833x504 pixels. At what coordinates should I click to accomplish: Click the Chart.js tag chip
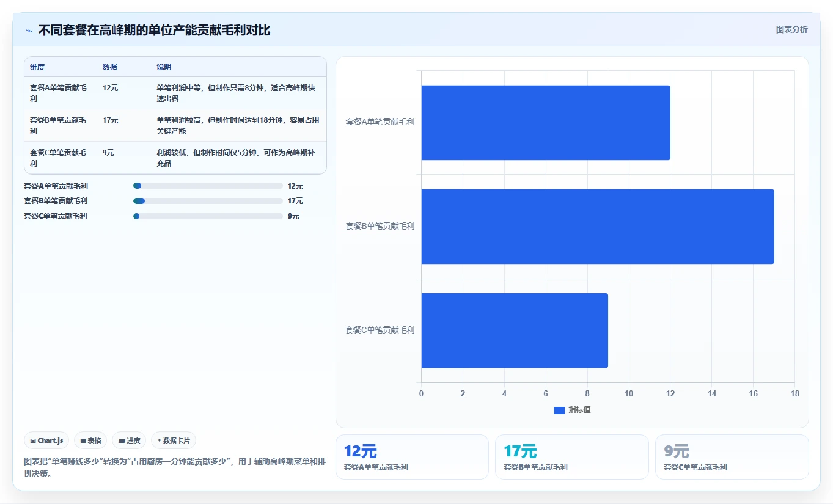(x=46, y=440)
